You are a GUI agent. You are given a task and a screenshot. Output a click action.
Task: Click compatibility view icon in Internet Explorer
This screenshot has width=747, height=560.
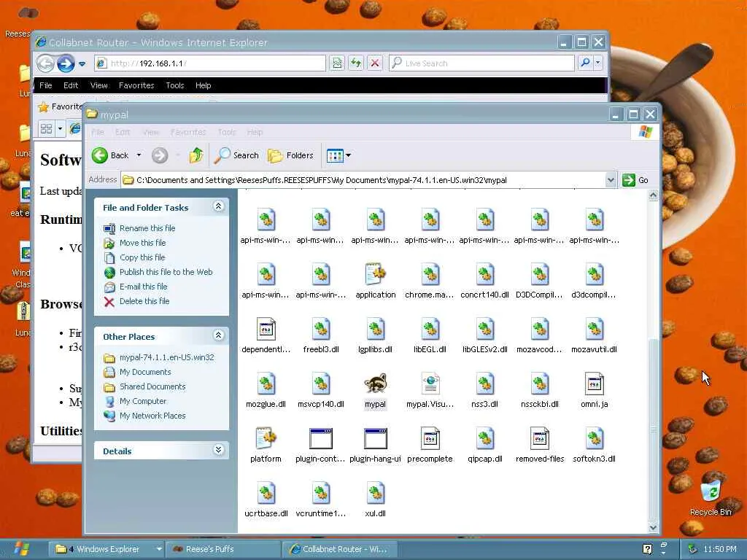pos(337,63)
